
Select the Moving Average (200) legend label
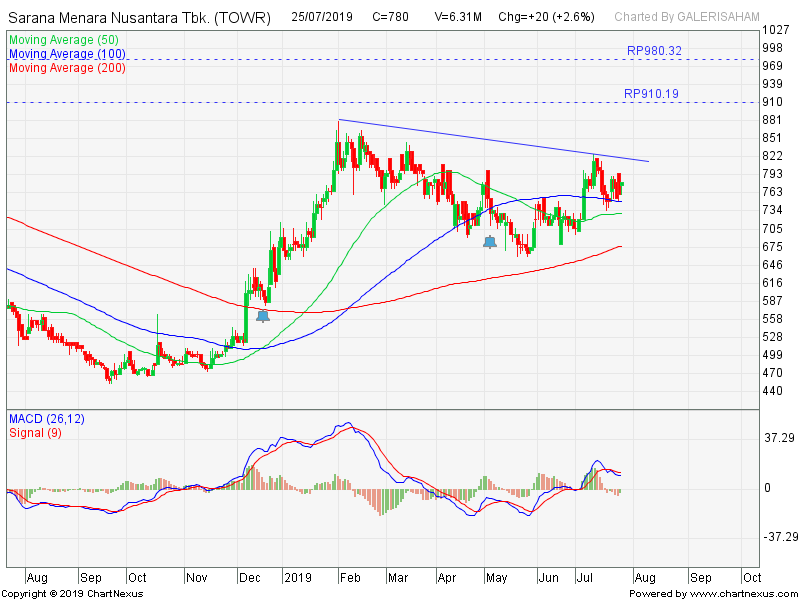[x=67, y=68]
